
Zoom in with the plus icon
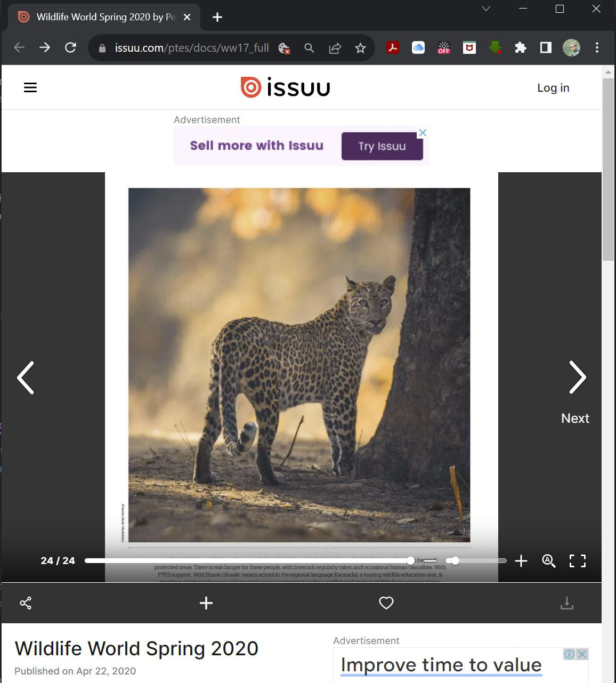coord(521,561)
